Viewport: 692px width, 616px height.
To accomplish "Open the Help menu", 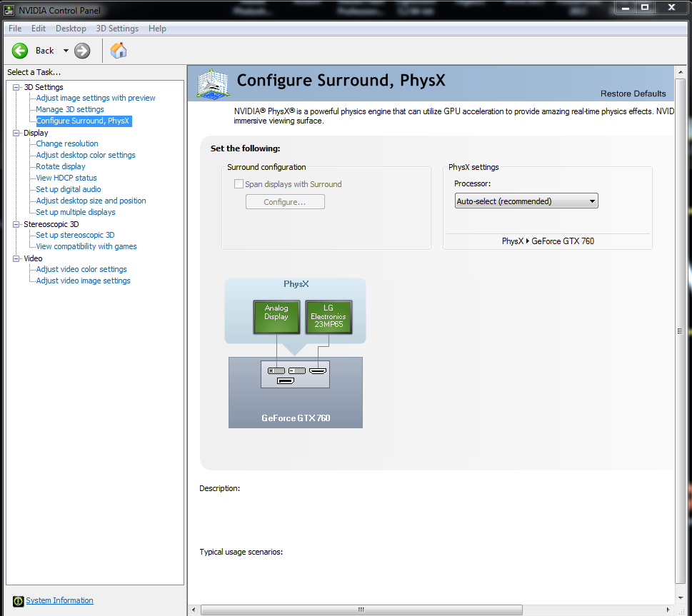I will pyautogui.click(x=157, y=29).
